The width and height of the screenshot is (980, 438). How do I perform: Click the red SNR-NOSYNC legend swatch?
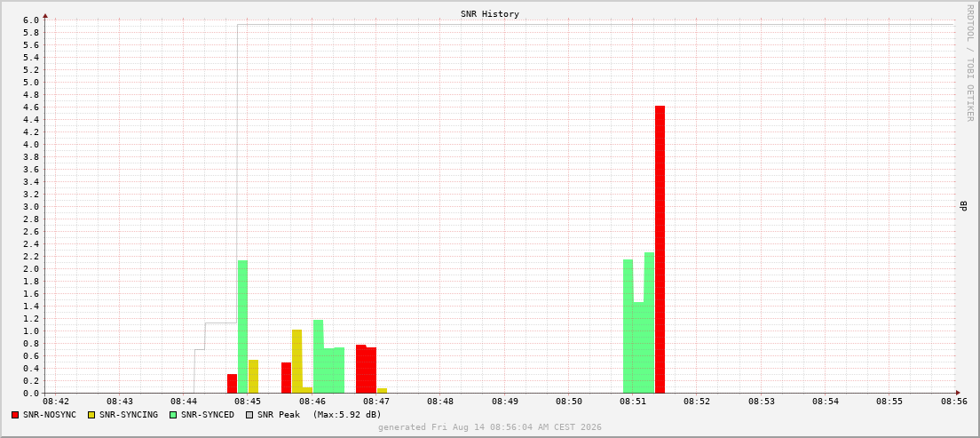(x=15, y=414)
